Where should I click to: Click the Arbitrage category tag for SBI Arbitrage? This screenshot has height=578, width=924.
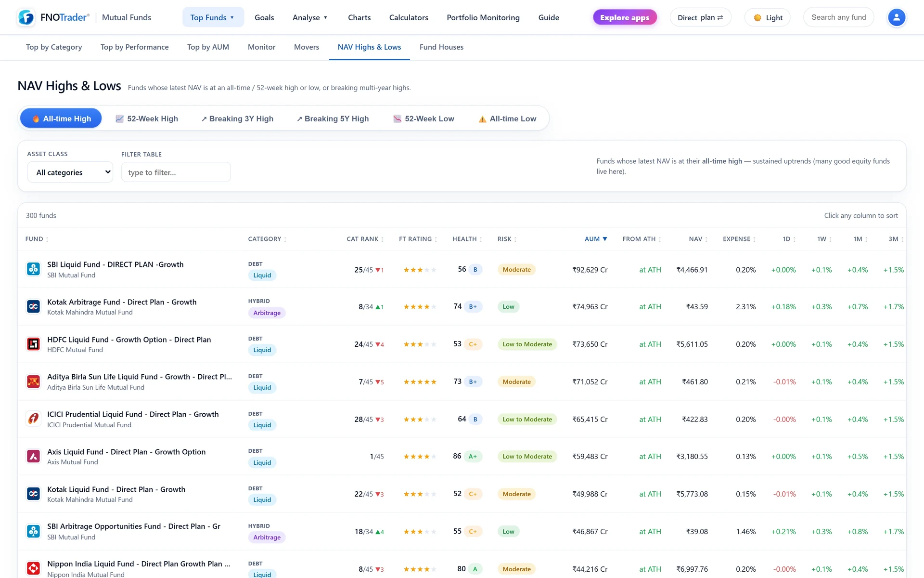267,537
